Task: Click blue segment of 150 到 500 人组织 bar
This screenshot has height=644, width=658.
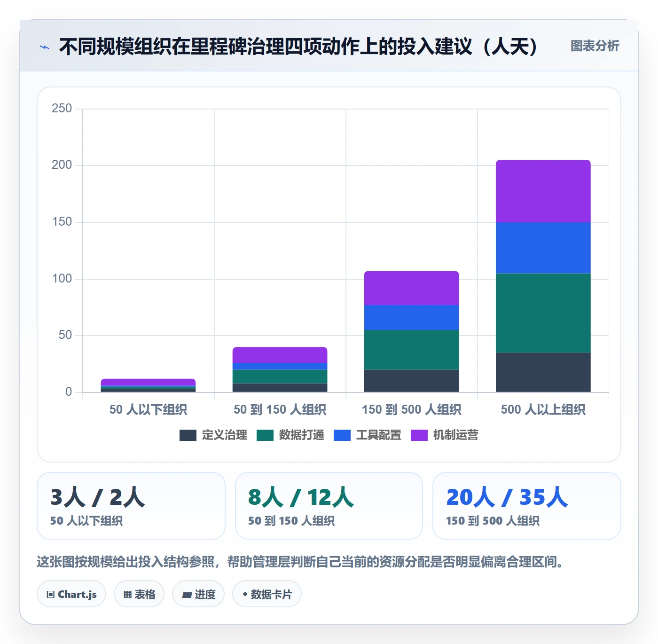Action: (412, 318)
